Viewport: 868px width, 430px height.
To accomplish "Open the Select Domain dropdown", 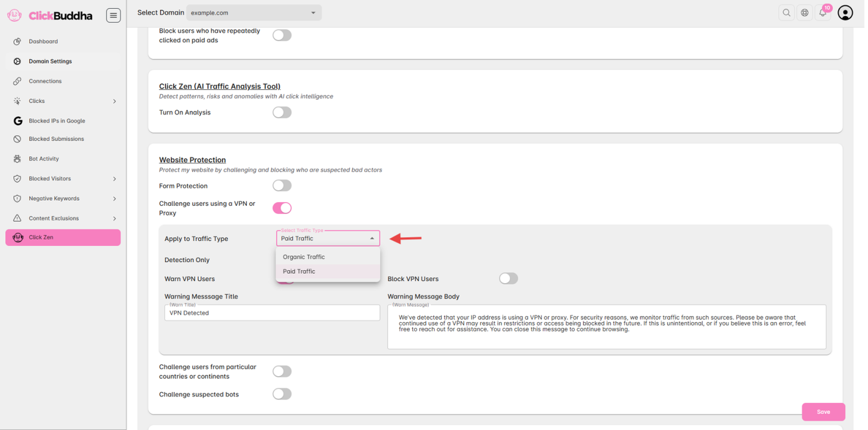I will (x=254, y=13).
